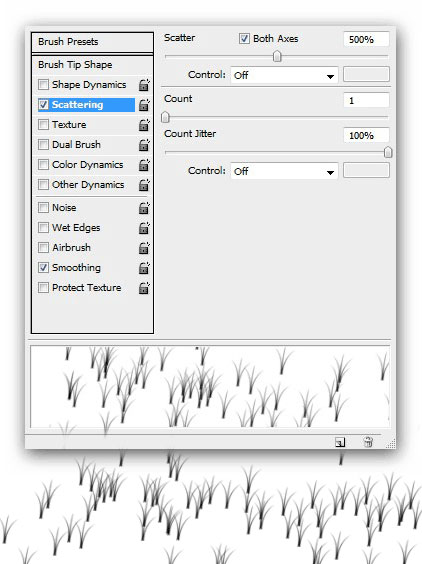Click the Count Jitter 100% field
The height and width of the screenshot is (564, 422).
pos(366,135)
